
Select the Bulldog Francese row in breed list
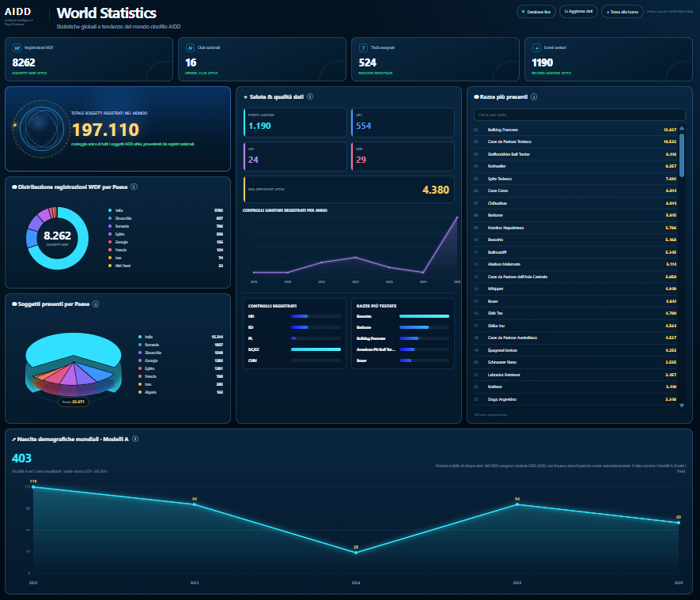575,130
